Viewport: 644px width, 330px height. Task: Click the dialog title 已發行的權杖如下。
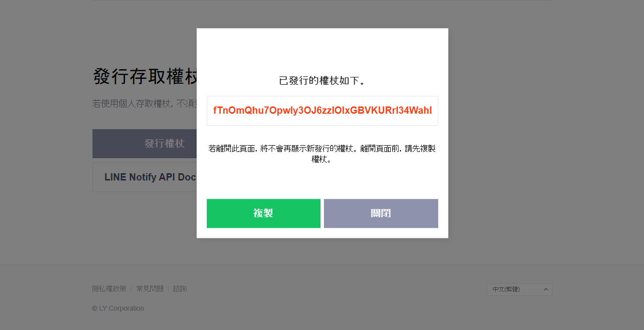(322, 81)
